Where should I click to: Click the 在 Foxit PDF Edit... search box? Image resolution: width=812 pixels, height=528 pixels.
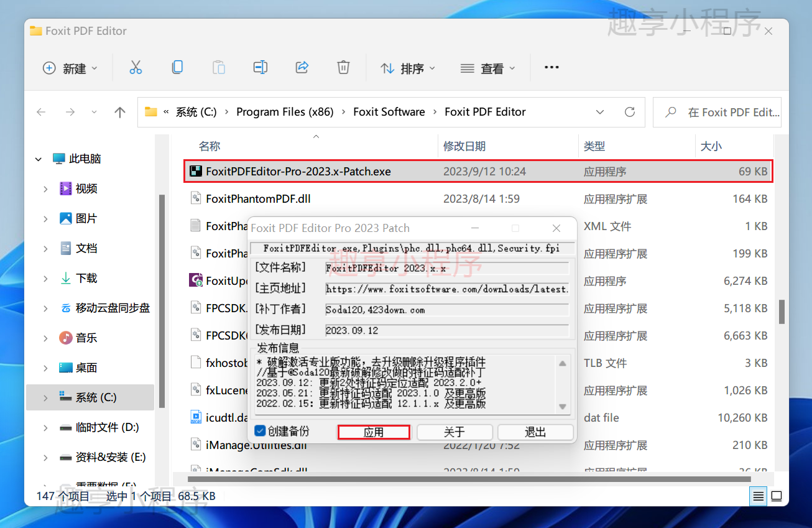(717, 113)
